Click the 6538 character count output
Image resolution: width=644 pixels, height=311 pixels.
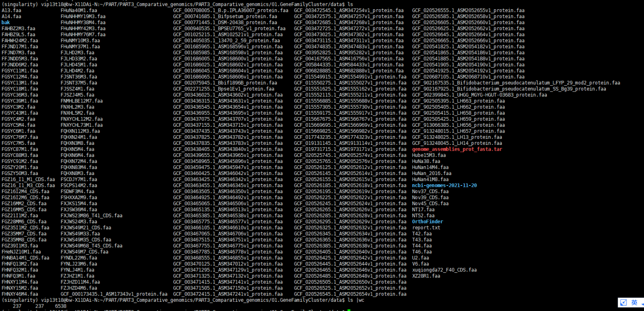[x=60, y=306]
